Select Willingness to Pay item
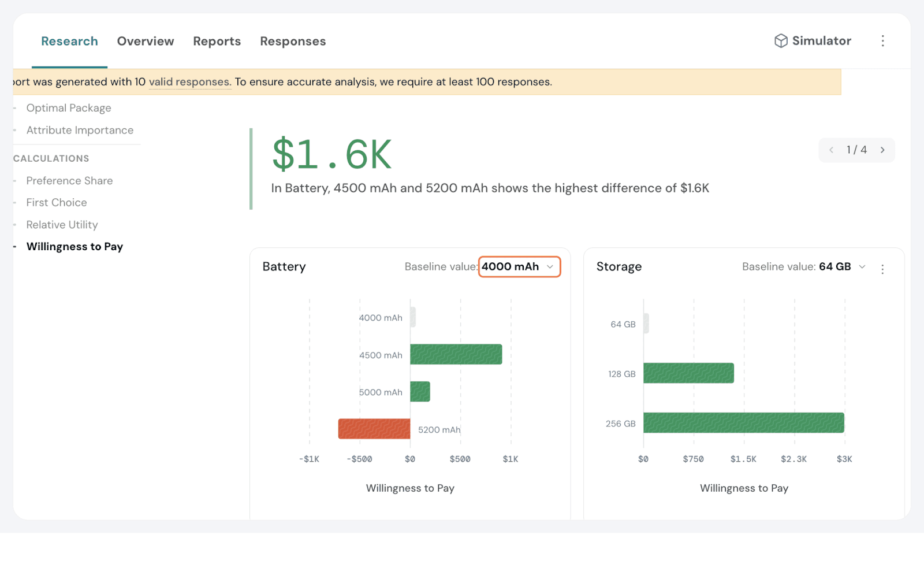This screenshot has width=924, height=583. pyautogui.click(x=74, y=247)
